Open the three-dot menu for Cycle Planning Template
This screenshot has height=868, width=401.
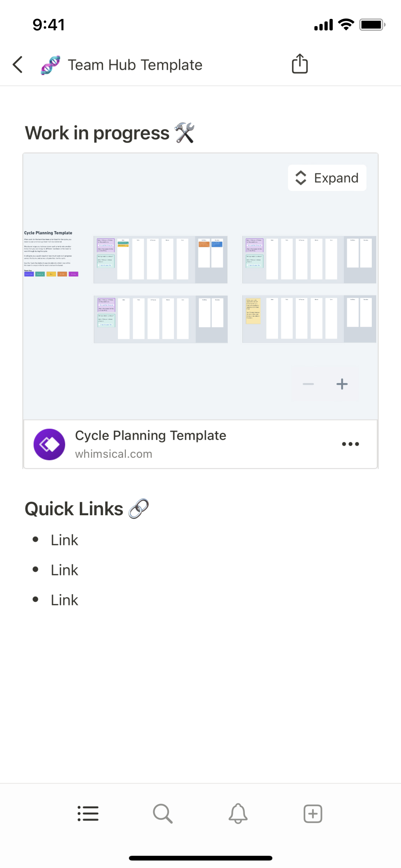pos(350,444)
